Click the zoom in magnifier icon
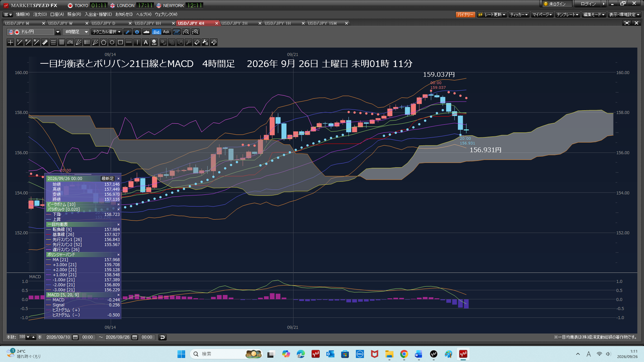The width and height of the screenshot is (644, 362). (195, 32)
